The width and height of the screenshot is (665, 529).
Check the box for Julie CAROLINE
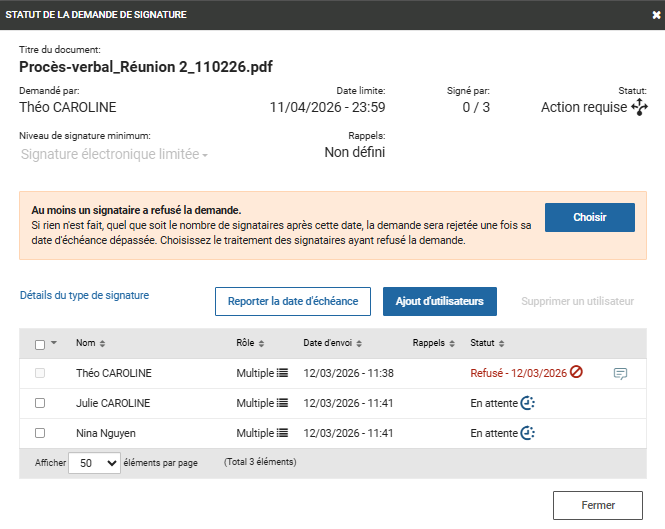pos(40,403)
